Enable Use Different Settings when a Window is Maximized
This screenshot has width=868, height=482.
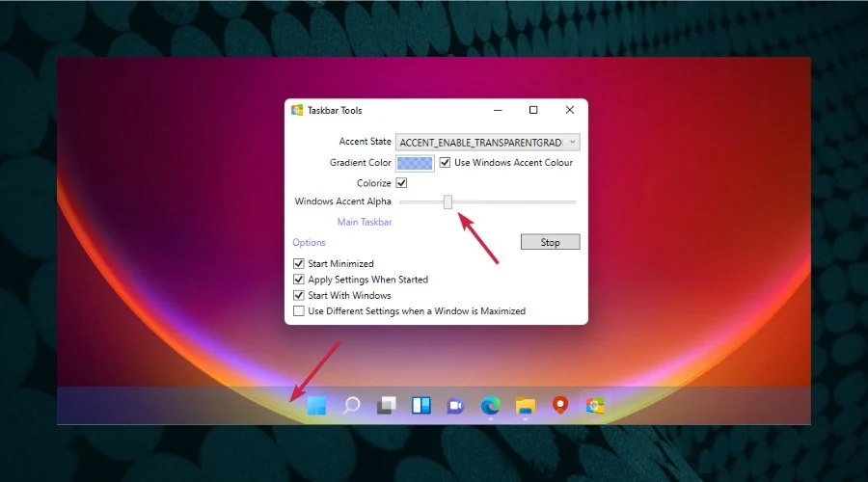299,311
